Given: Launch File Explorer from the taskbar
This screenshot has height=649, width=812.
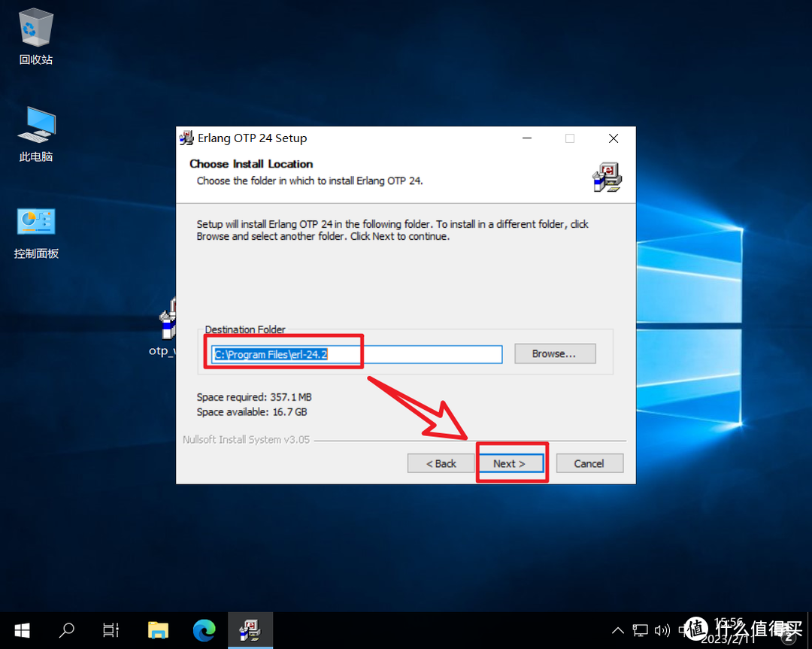Looking at the screenshot, I should point(158,630).
